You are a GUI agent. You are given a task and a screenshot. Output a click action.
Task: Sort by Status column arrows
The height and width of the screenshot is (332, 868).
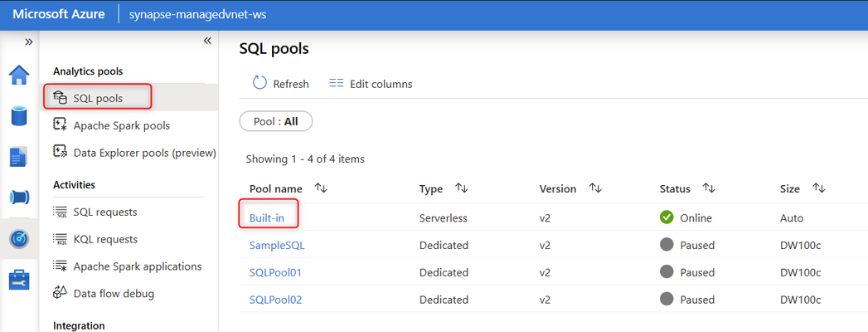pyautogui.click(x=709, y=188)
